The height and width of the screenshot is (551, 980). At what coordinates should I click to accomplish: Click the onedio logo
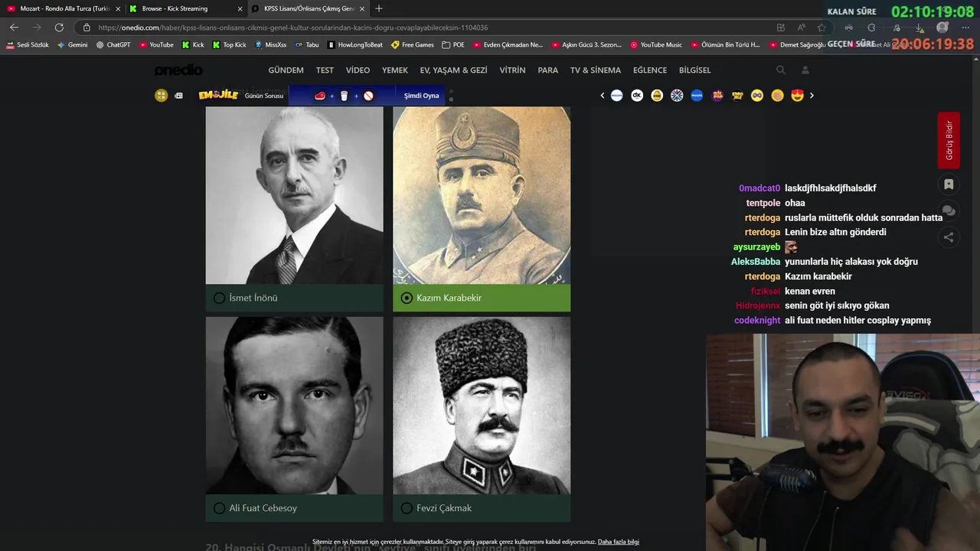click(178, 70)
